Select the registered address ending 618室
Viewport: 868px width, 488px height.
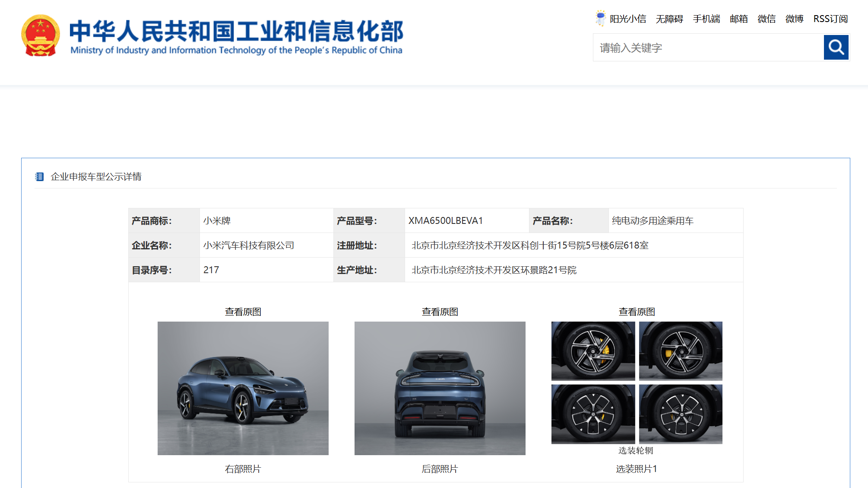point(530,246)
